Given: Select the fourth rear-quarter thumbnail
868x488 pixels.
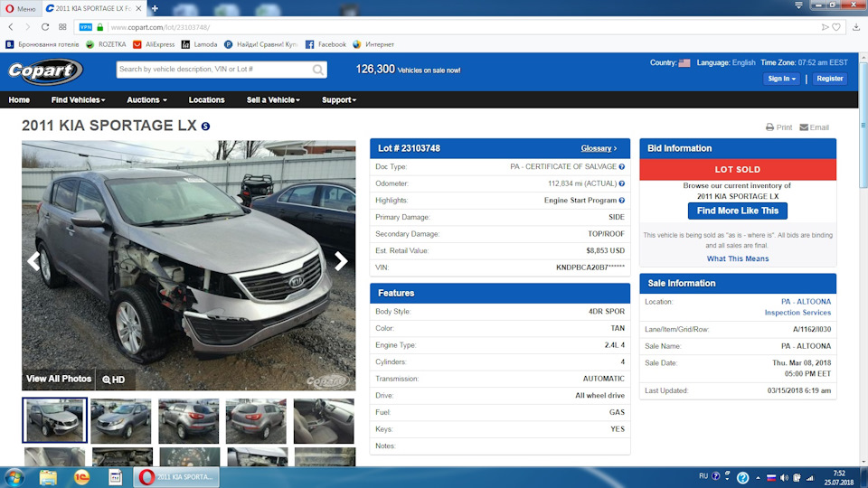Looking at the screenshot, I should pos(256,420).
